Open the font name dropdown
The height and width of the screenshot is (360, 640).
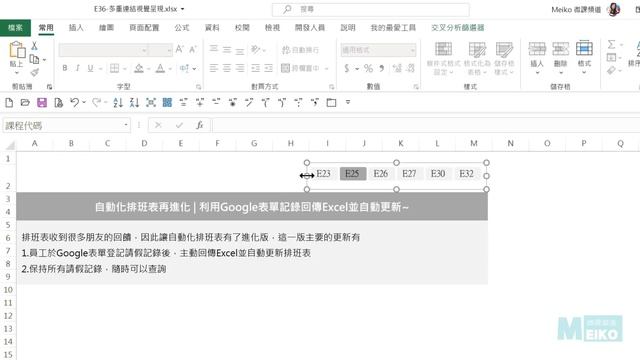(x=144, y=50)
